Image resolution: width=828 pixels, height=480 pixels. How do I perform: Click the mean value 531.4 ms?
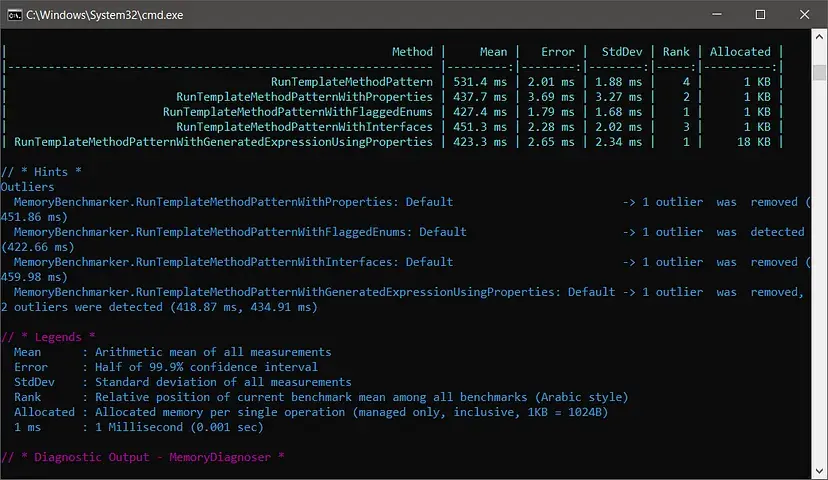pos(480,82)
